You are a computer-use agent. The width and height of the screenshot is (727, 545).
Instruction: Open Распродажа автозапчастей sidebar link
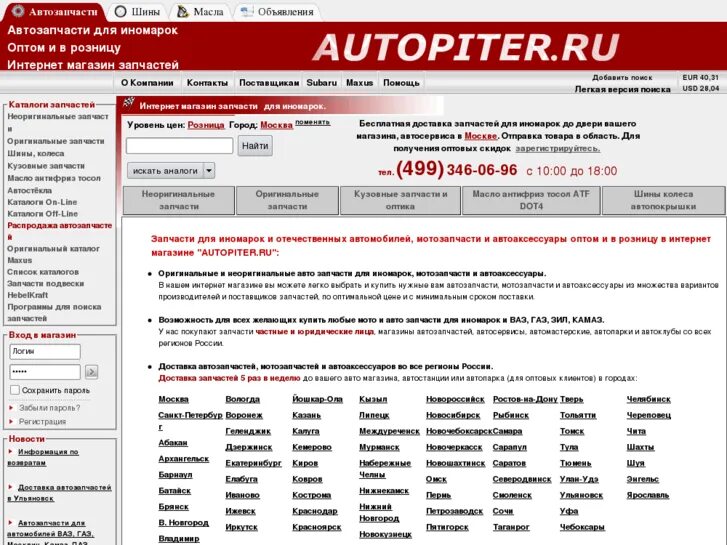click(x=59, y=231)
